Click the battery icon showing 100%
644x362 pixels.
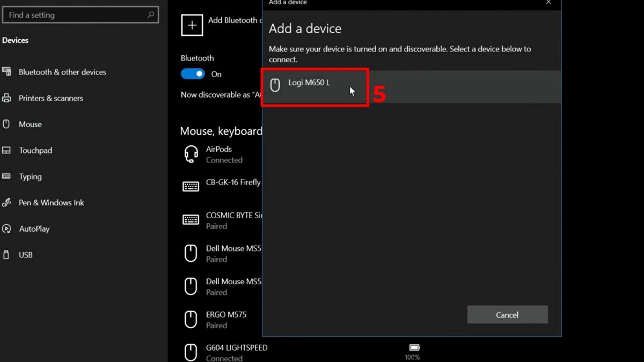pos(414,348)
